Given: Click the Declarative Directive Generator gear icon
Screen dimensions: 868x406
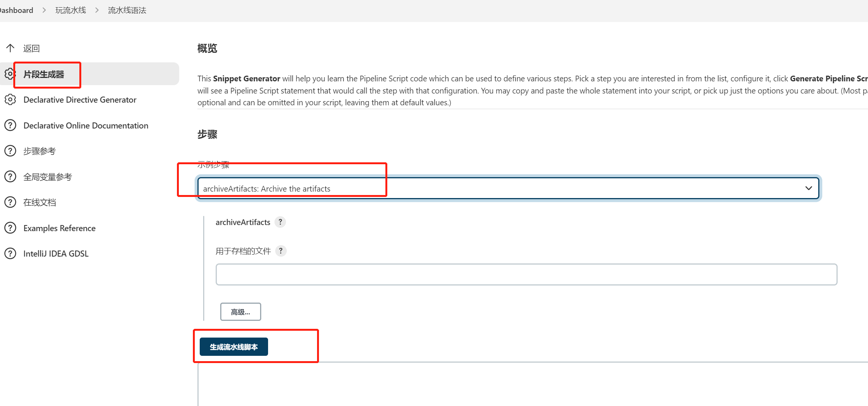Looking at the screenshot, I should point(10,100).
